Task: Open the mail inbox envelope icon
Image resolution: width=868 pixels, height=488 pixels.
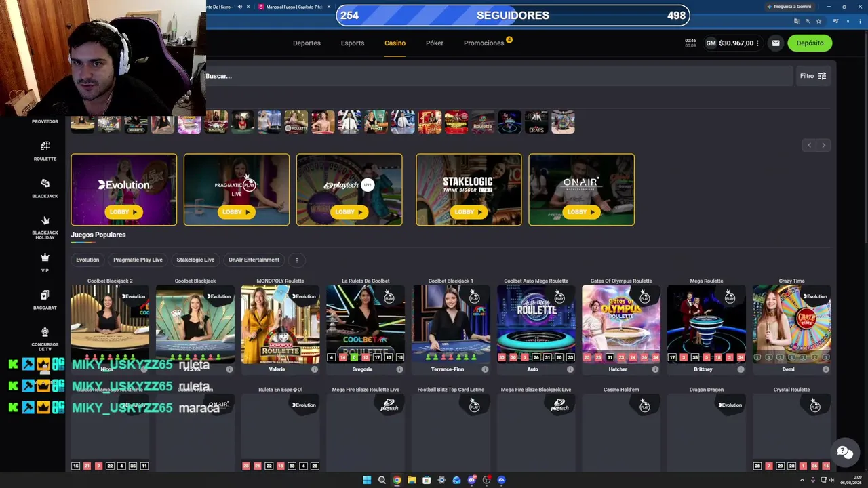Action: coord(776,43)
